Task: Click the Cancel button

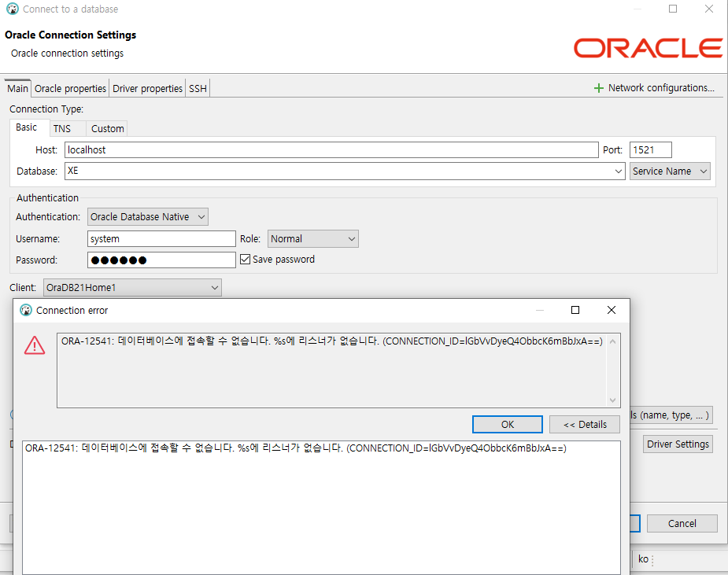Action: [x=682, y=524]
